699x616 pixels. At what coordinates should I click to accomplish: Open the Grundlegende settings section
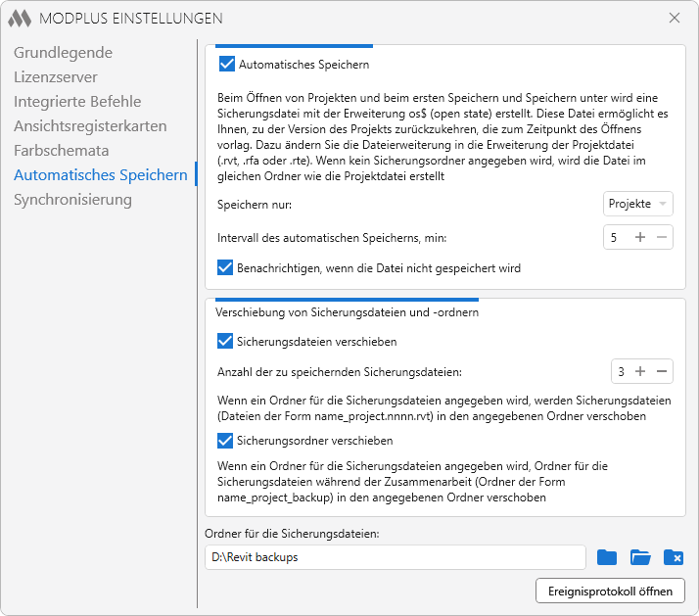click(63, 53)
